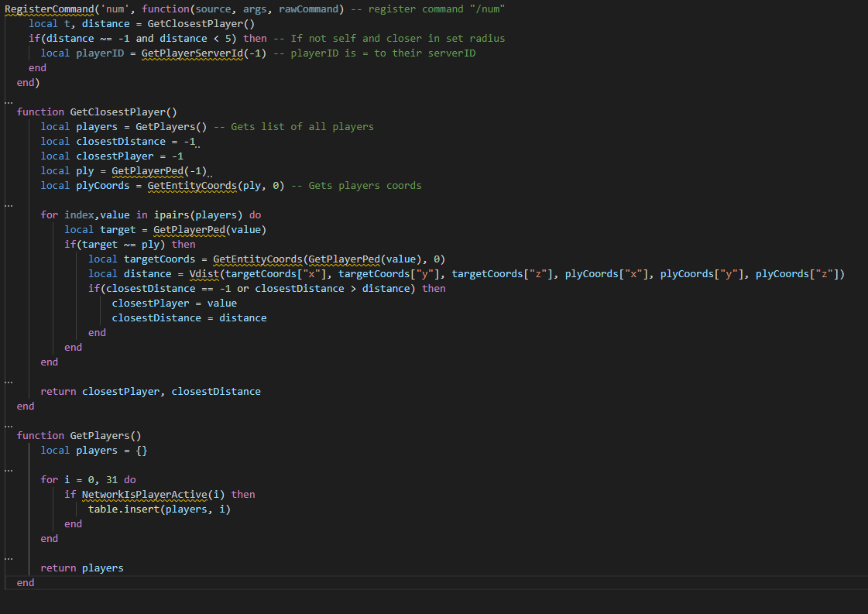Click the 'function GetPlayers()' definition line

click(79, 436)
